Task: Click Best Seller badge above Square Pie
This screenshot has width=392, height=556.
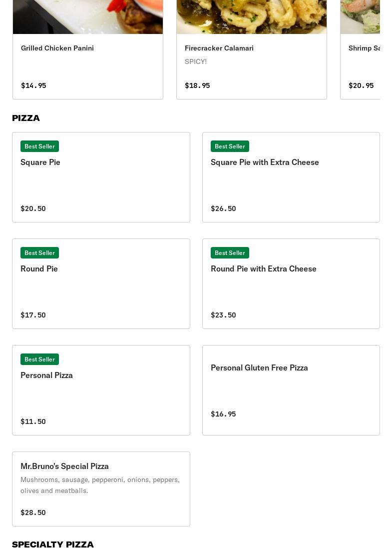Action: coord(39,146)
